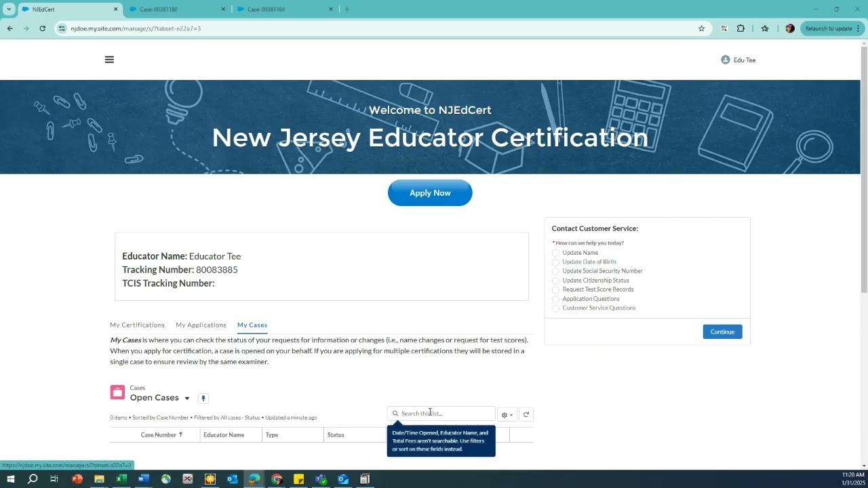Launch PowerPoint from the taskbar
This screenshot has height=488, width=868.
(x=77, y=479)
